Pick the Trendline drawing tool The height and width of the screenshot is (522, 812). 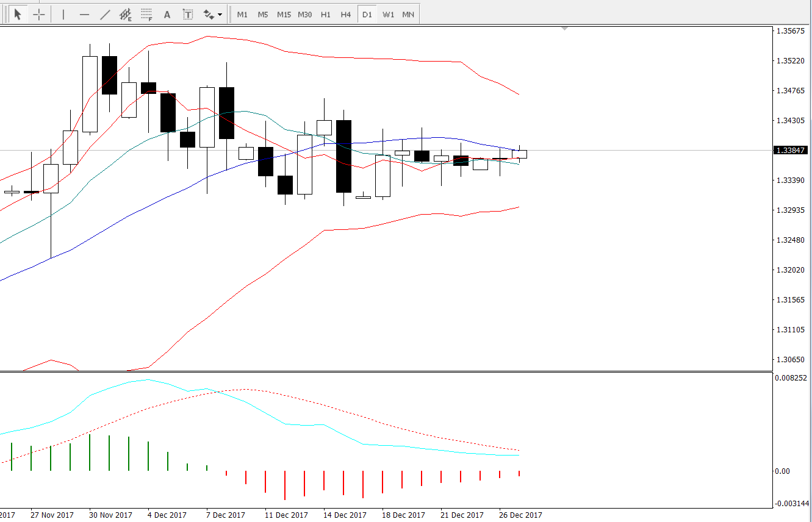point(105,15)
